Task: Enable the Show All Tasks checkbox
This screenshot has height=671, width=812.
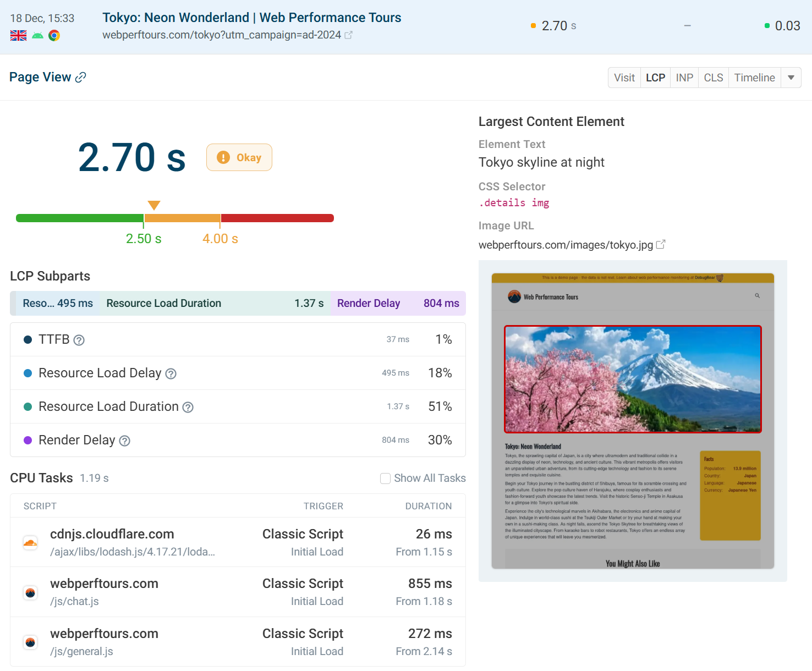Action: (385, 479)
